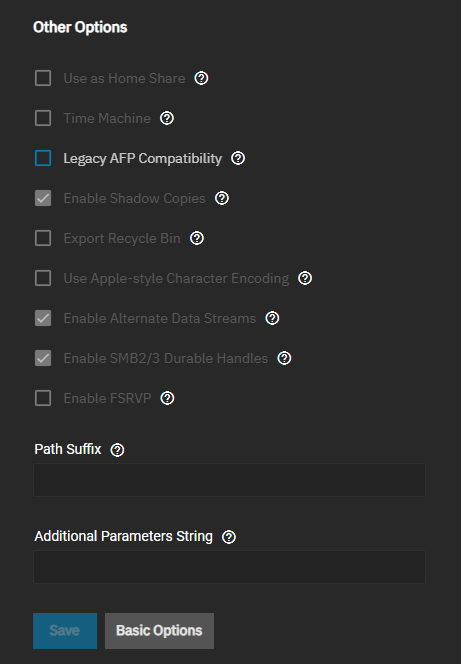Focus the Path Suffix text field
The height and width of the screenshot is (664, 461).
click(229, 480)
